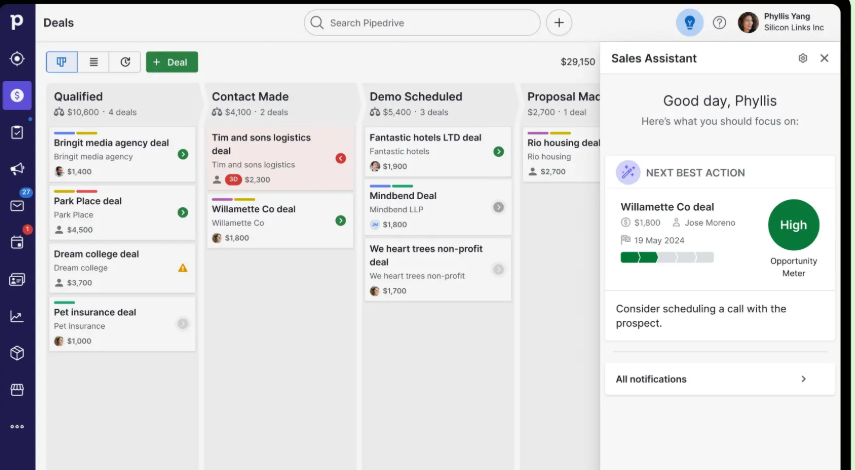
Task: Click gray activity icon on We heart trees deal
Action: click(x=498, y=269)
